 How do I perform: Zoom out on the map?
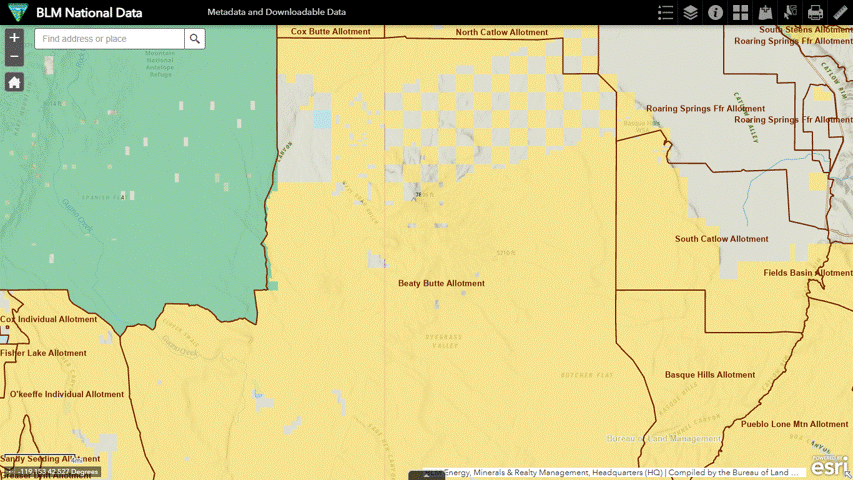point(14,58)
